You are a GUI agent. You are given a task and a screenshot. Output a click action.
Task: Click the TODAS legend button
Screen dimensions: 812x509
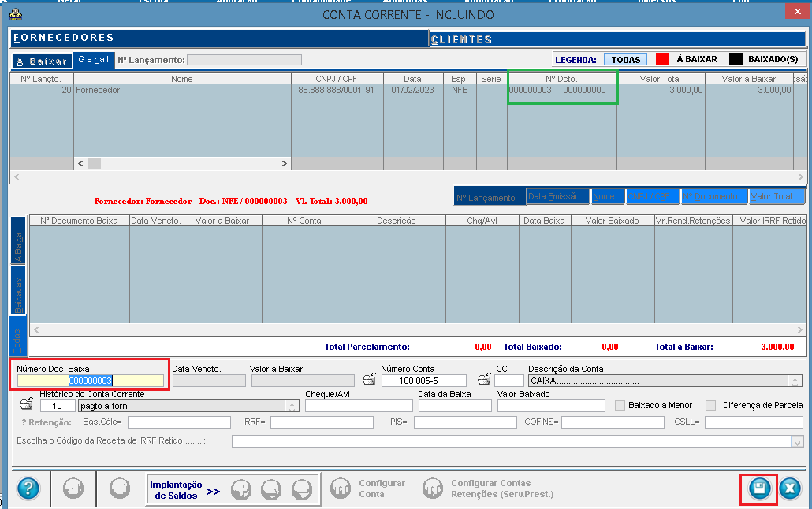coord(626,60)
